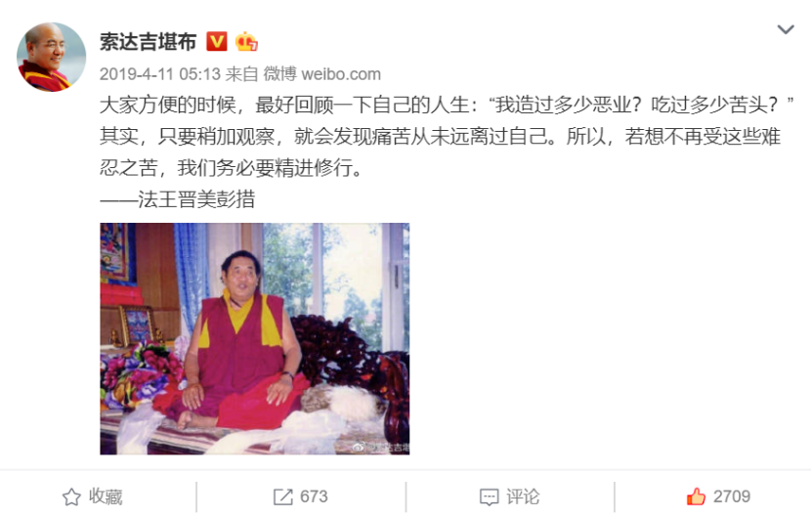The height and width of the screenshot is (518, 812).
Task: Open the 评论 comments section
Action: 523,496
